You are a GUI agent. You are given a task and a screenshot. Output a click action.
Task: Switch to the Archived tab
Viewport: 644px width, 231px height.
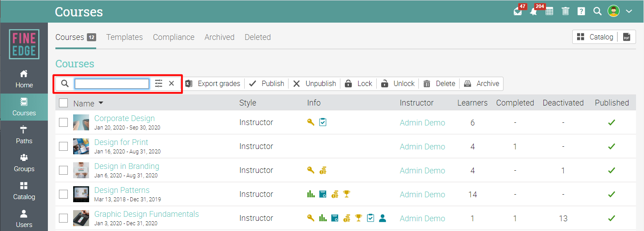click(x=219, y=37)
